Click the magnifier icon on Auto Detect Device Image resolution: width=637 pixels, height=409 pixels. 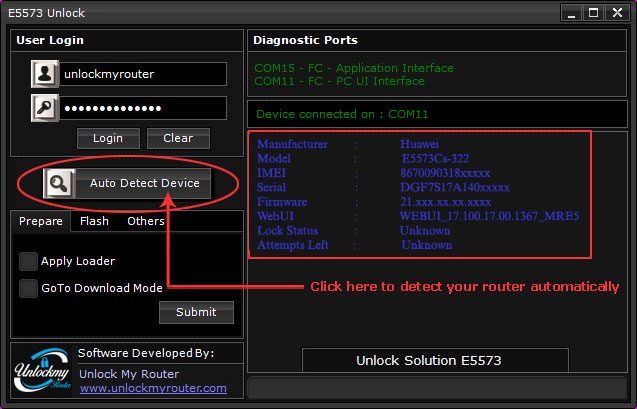point(59,184)
